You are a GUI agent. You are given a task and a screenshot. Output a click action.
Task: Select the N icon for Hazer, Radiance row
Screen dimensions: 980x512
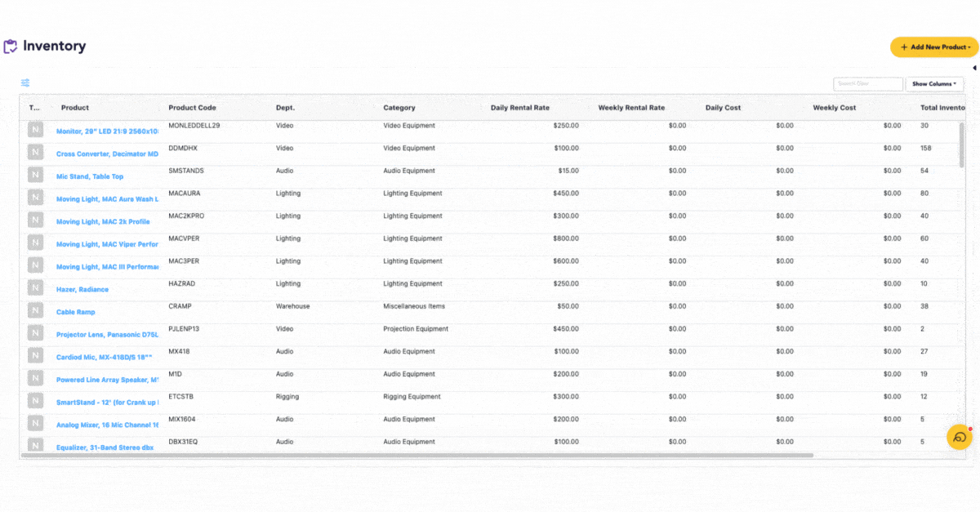36,287
